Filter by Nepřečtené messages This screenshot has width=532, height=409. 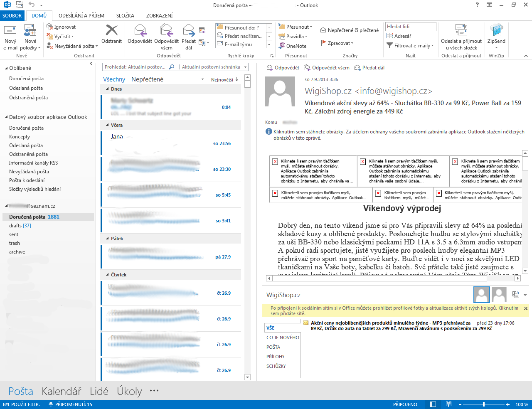147,79
